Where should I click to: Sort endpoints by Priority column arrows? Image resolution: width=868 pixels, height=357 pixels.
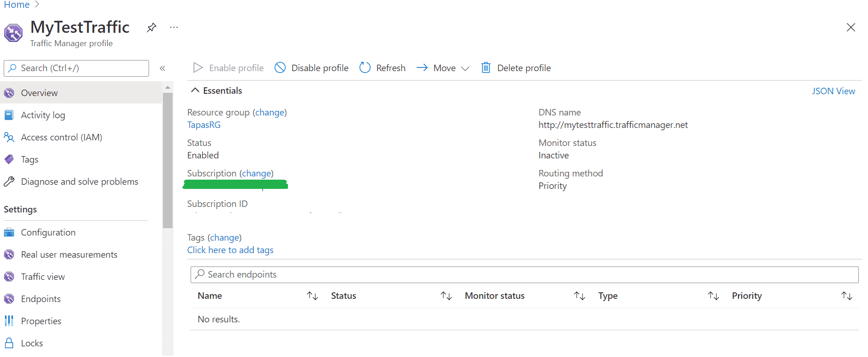tap(847, 296)
